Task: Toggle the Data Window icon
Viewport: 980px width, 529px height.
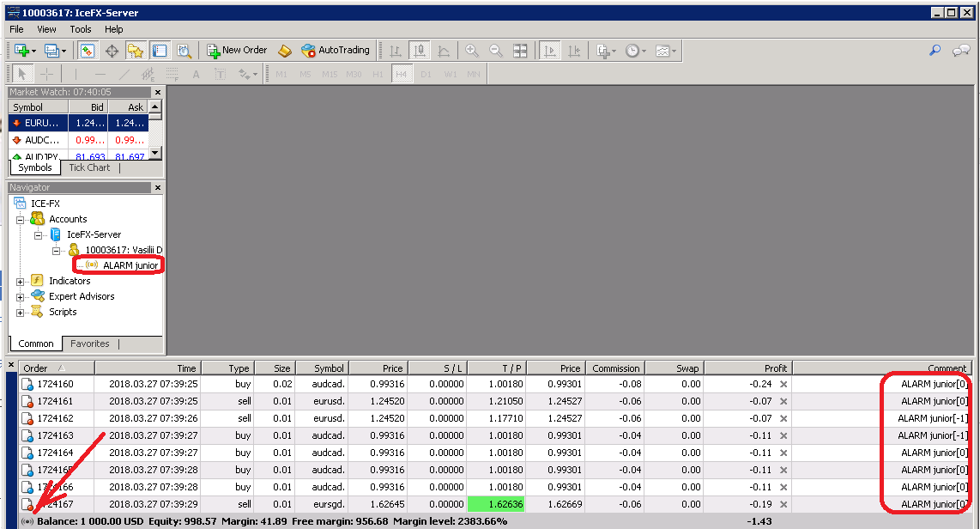Action: pyautogui.click(x=112, y=51)
